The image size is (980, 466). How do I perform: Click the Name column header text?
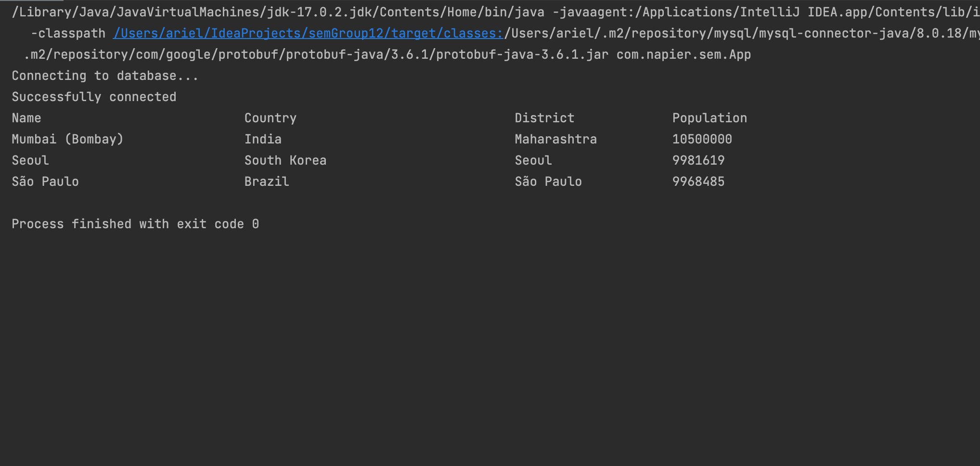click(26, 118)
